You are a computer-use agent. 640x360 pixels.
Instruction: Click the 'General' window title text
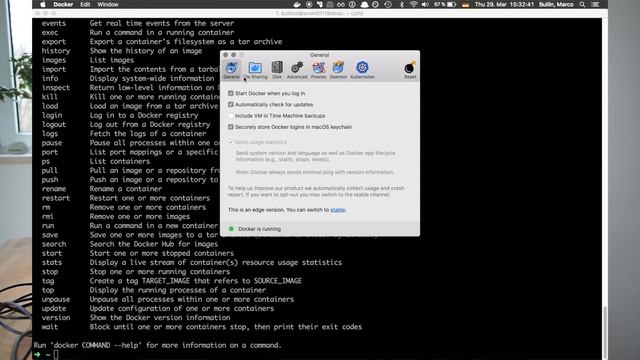(320, 55)
